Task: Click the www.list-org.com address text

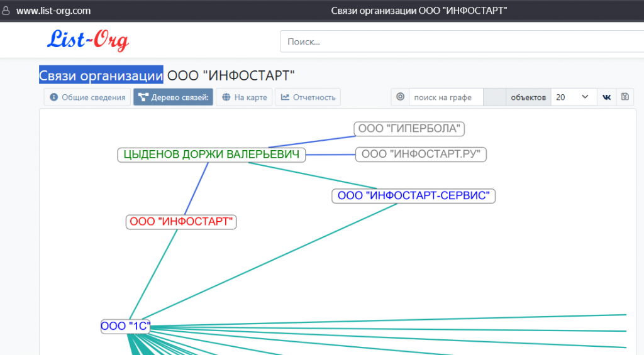Action: [x=53, y=11]
